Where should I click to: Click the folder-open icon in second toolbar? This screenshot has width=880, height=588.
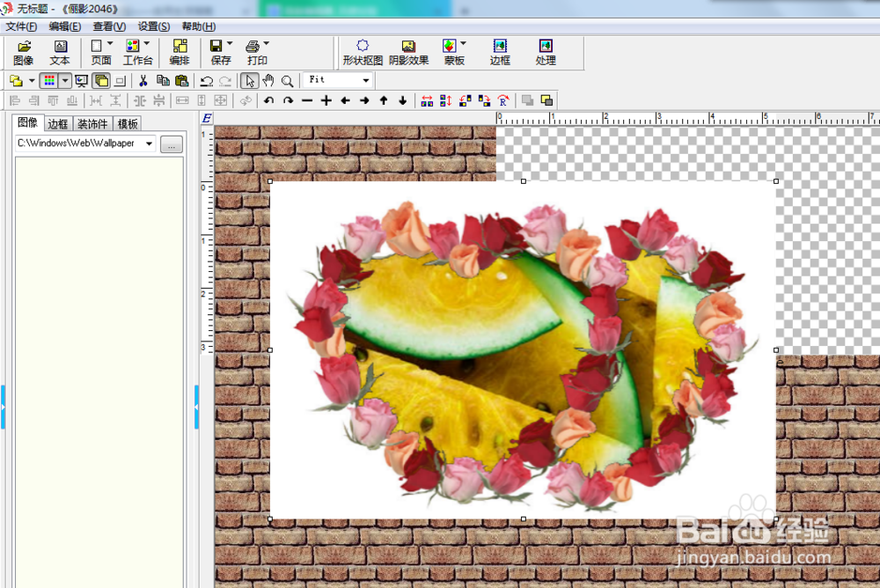click(x=16, y=81)
